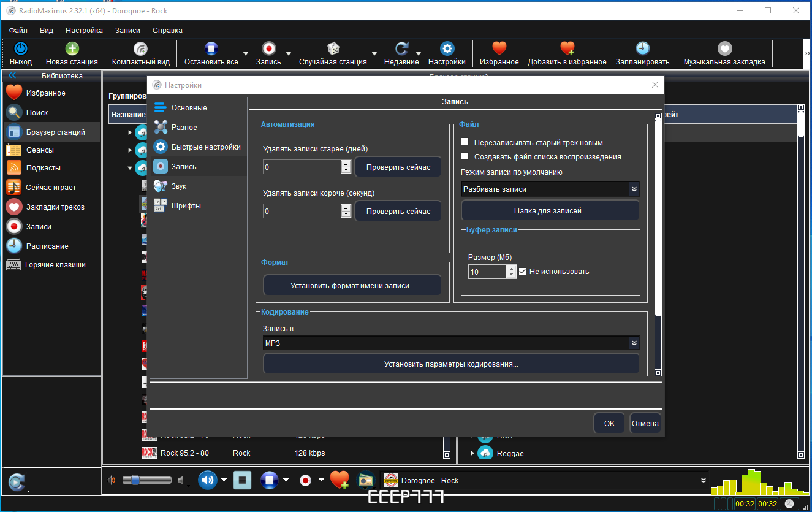Switch to Шрифты settings tab

(x=199, y=206)
